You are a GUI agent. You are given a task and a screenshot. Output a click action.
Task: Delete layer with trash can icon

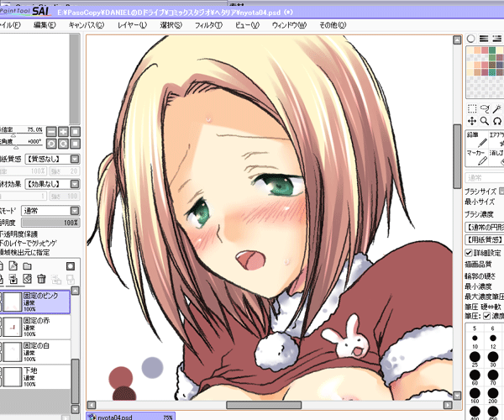point(41,279)
